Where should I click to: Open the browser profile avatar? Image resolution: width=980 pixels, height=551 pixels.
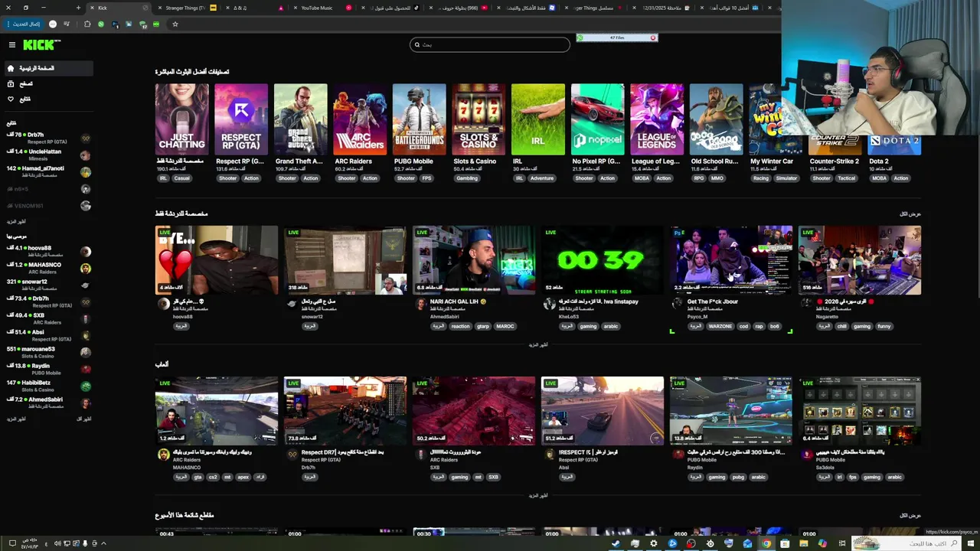point(52,24)
